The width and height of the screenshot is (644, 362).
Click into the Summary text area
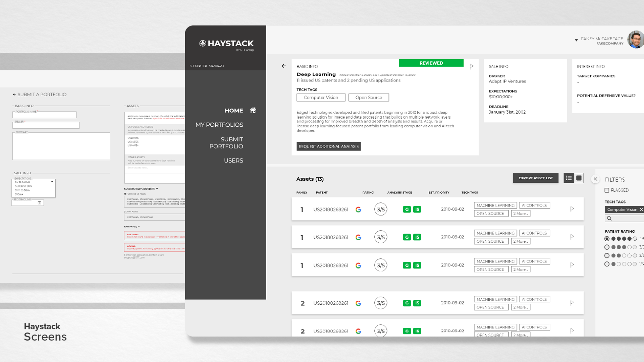point(61,146)
